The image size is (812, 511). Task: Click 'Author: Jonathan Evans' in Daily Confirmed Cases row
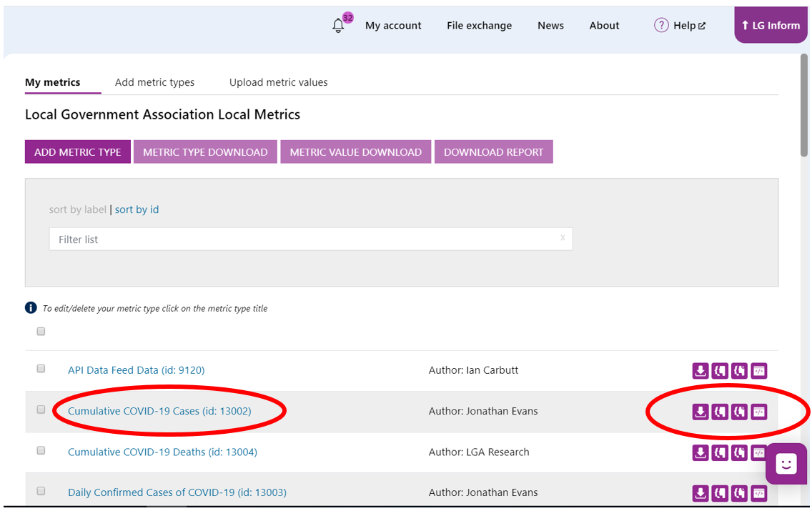tap(483, 492)
